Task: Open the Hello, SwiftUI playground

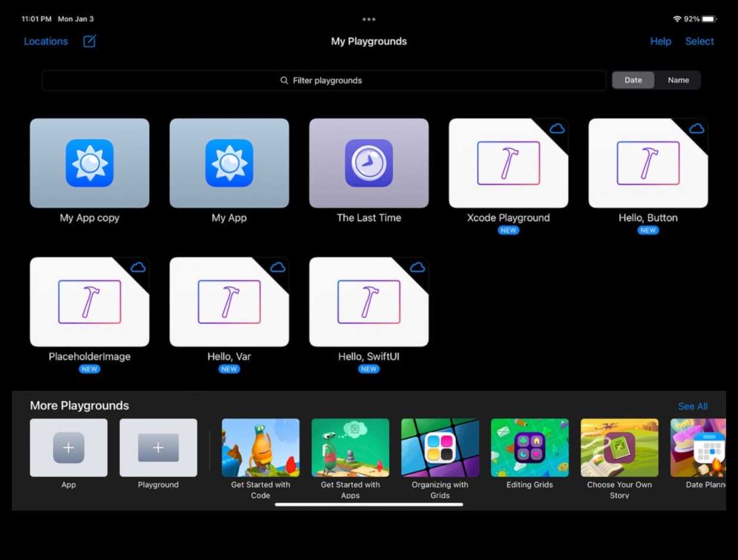Action: click(x=368, y=302)
